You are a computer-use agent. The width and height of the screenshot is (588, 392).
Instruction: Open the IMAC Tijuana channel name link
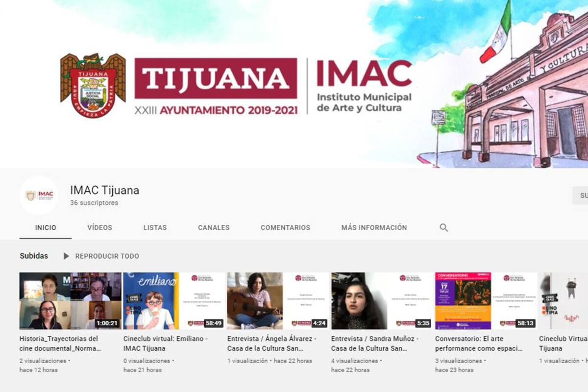click(x=105, y=190)
